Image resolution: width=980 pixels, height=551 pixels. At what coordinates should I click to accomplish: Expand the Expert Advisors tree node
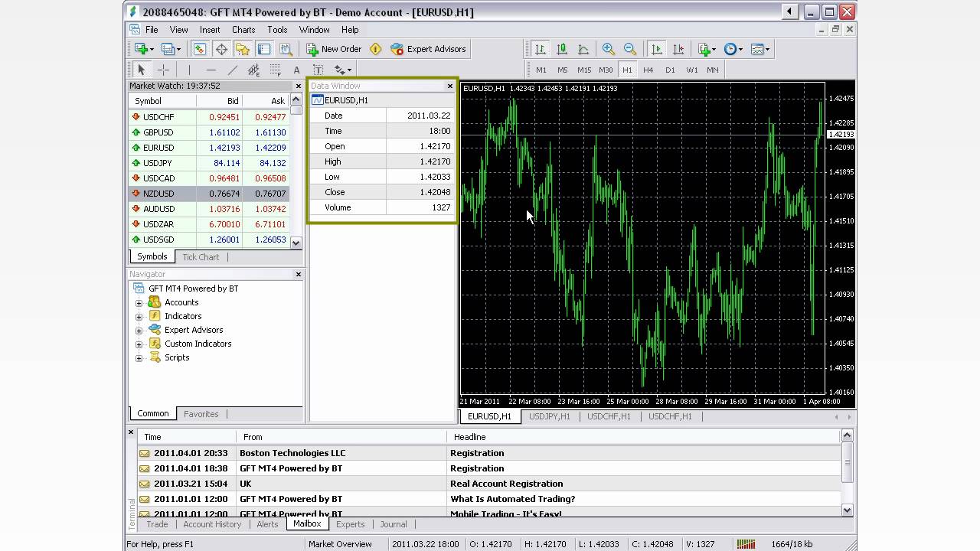click(x=139, y=331)
